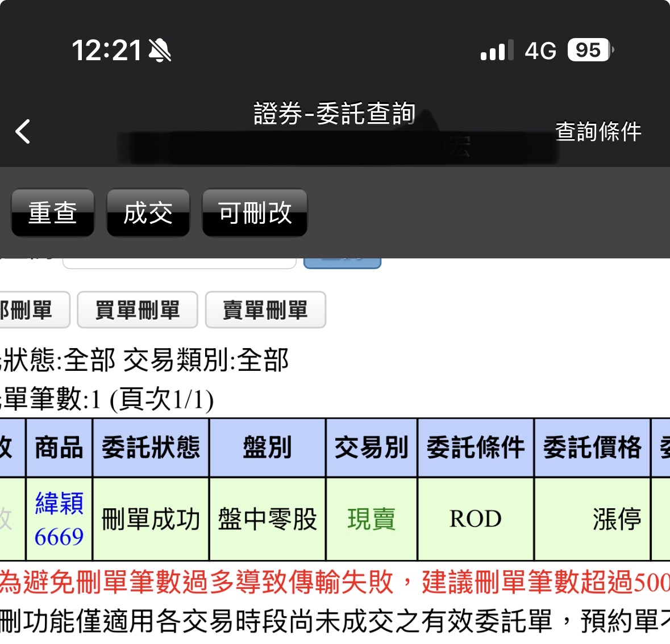Tap the cellular signal strength bars
Viewport: 670px width, 644px height.
pyautogui.click(x=494, y=51)
